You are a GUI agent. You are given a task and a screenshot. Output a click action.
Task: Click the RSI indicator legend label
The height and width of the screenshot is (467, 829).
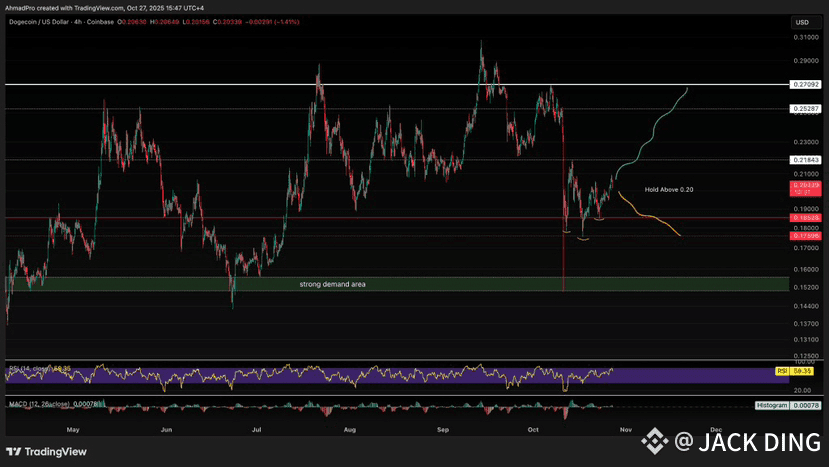(x=30, y=370)
